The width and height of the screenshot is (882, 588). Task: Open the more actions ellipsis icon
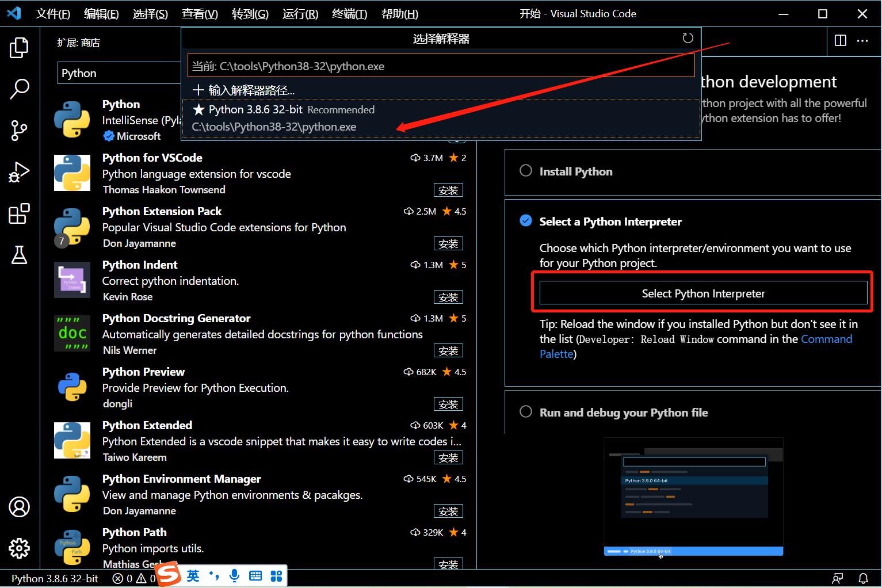point(862,40)
